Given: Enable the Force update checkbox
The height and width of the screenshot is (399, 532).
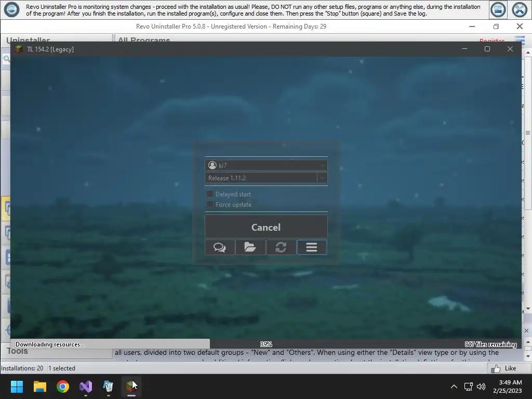Looking at the screenshot, I should [x=210, y=204].
